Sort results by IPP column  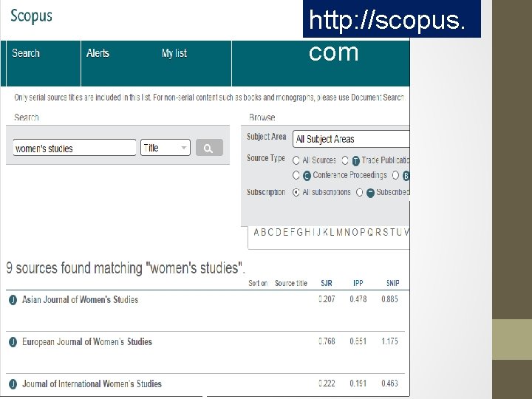tap(358, 283)
